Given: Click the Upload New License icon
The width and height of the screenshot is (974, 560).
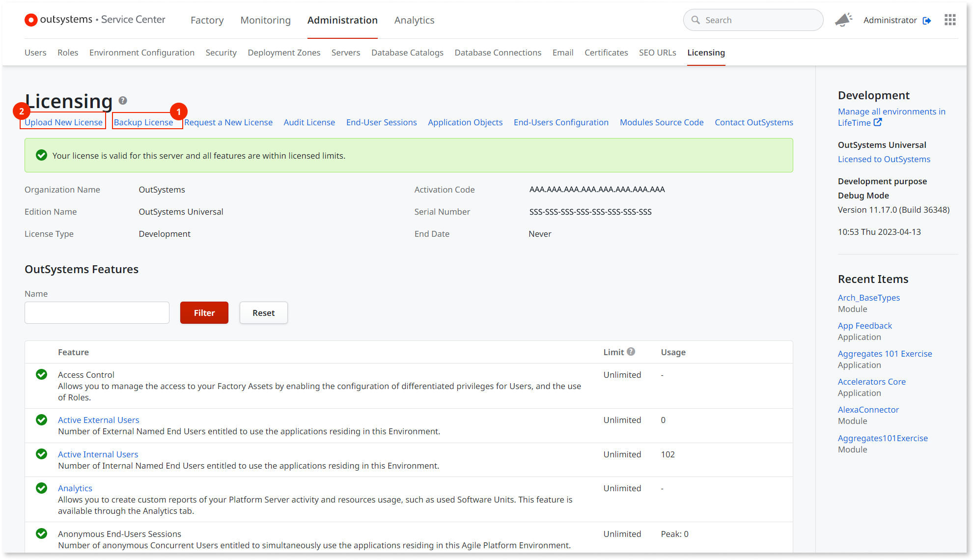Looking at the screenshot, I should pyautogui.click(x=63, y=122).
